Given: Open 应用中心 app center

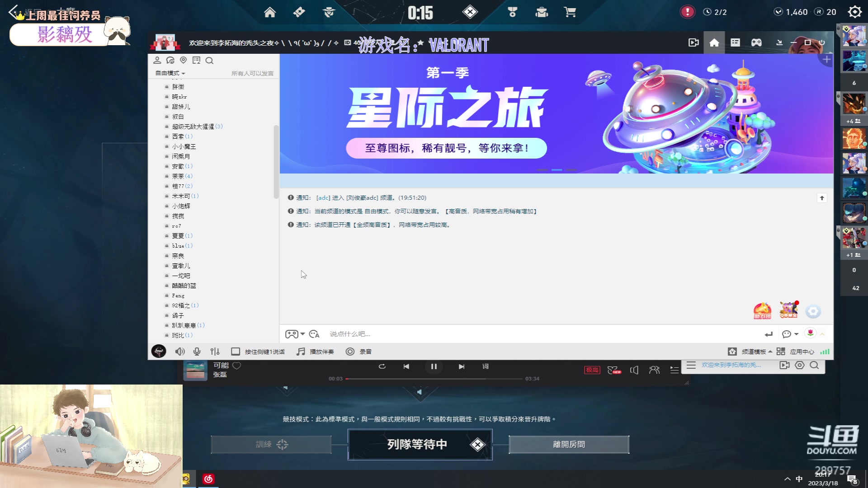Looking at the screenshot, I should pos(795,352).
